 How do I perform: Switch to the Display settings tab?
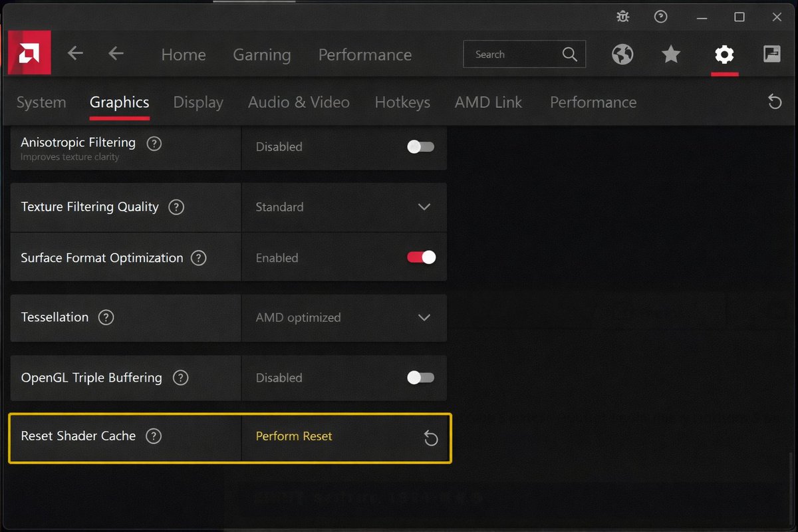click(198, 102)
